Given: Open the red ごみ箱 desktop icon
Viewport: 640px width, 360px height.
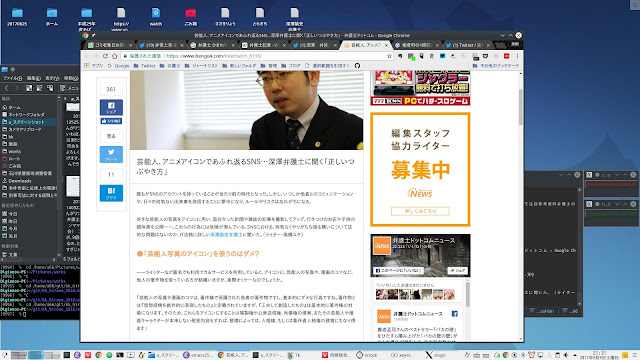Looking at the screenshot, I should [190, 17].
